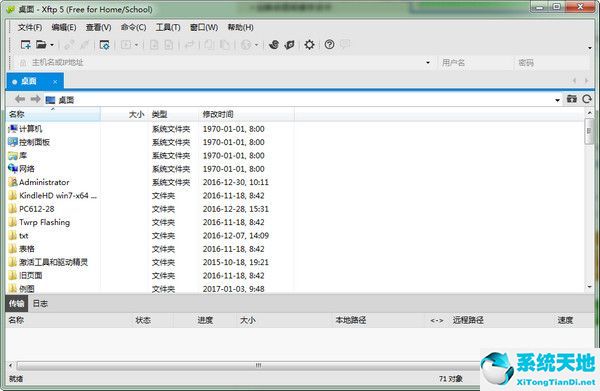Click the disabled connect link icon
The image size is (600, 391).
pyautogui.click(x=69, y=45)
